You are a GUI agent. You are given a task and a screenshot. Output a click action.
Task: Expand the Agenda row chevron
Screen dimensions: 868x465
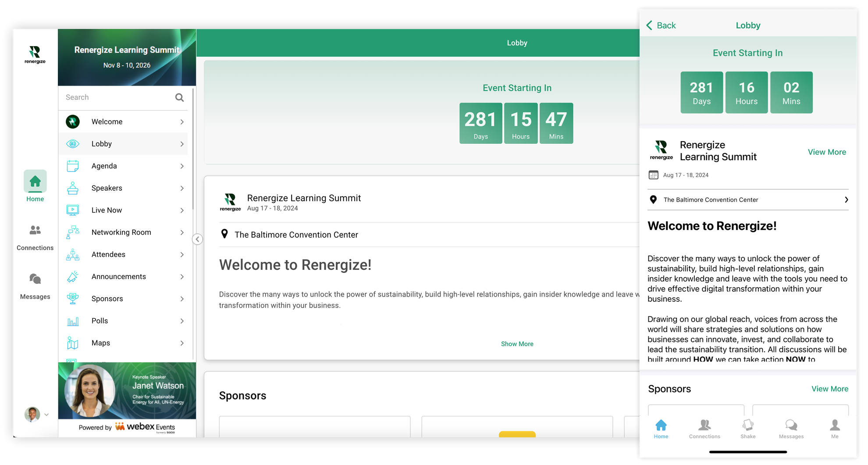coord(182,166)
